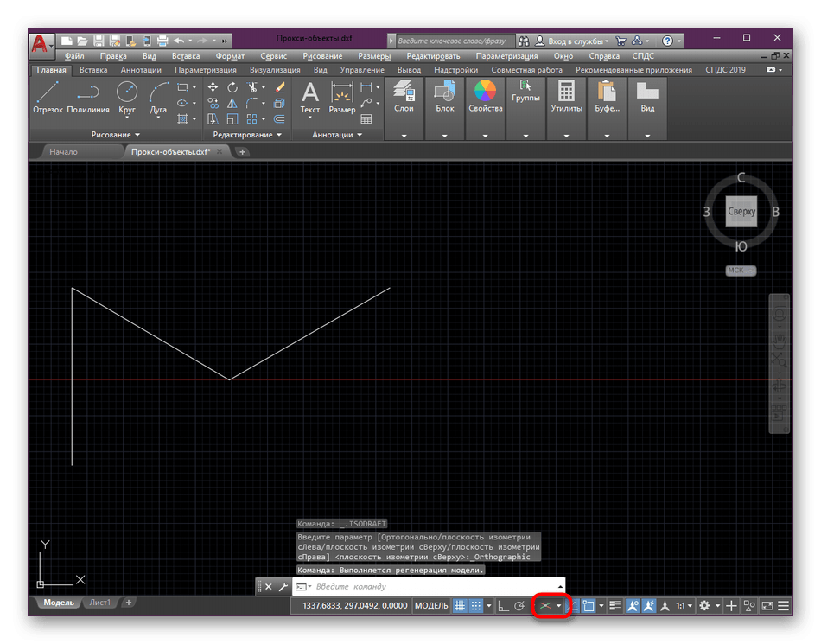Toggle isometric drafting in status bar
The width and height of the screenshot is (821, 644).
545,606
